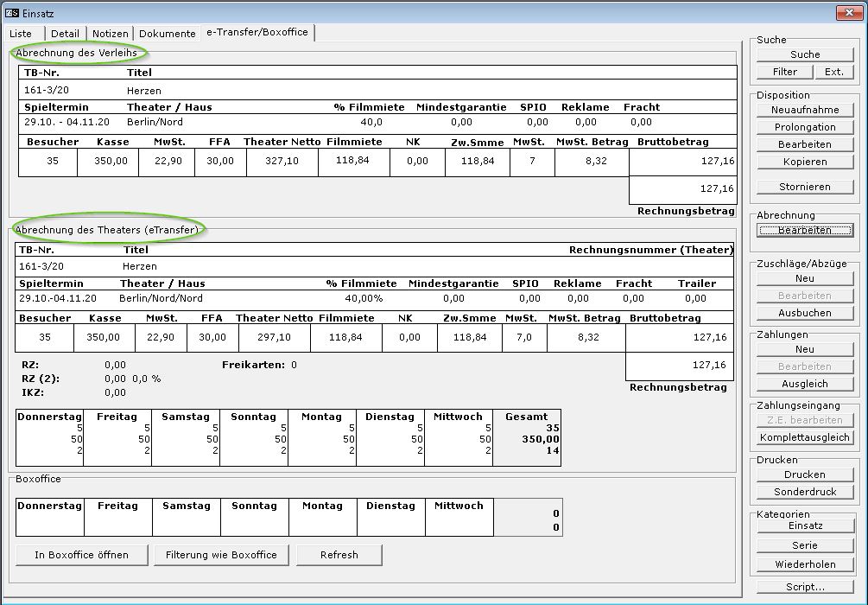
Task: Click Bearbeiten under Abrechnung
Action: click(x=804, y=230)
